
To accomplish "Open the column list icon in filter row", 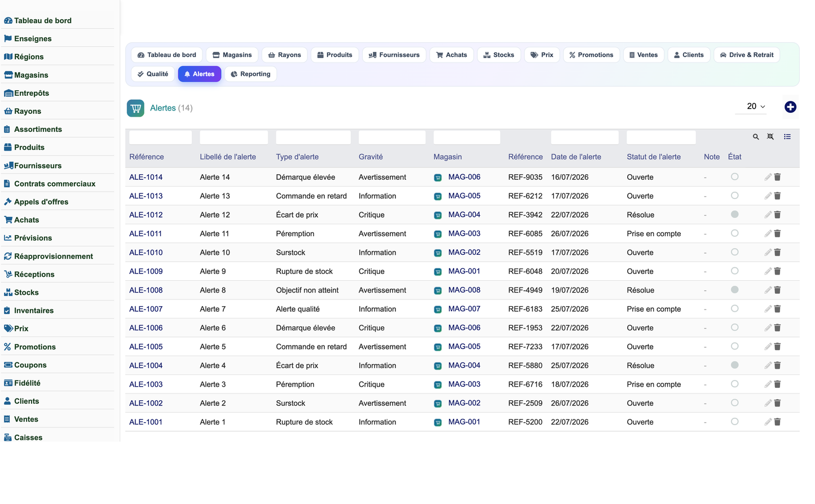I will tap(787, 137).
